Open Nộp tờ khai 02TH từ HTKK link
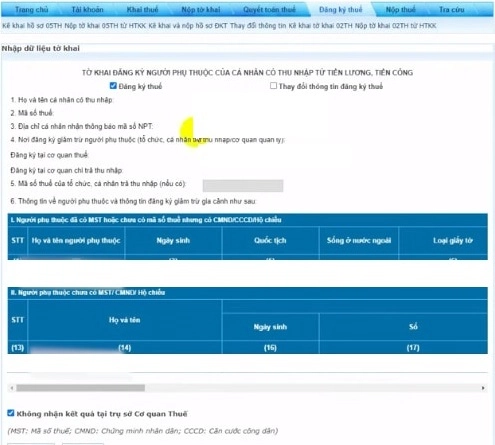495x445 pixels. (395, 26)
